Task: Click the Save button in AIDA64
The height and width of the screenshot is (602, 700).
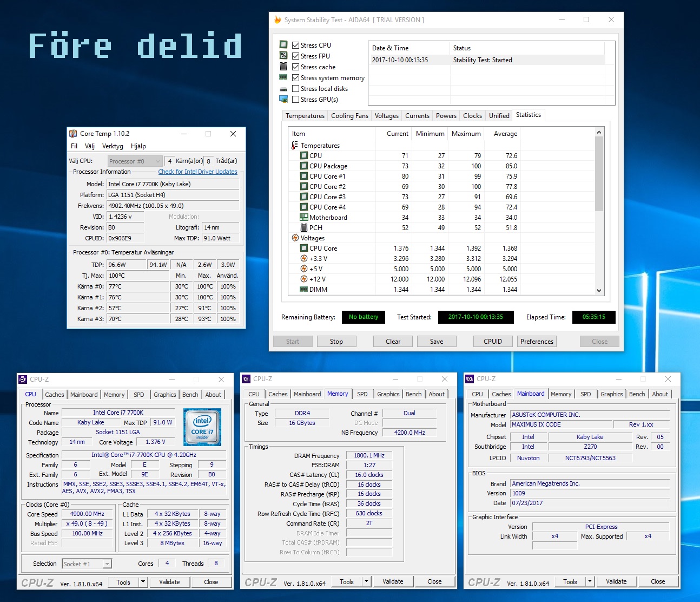Action: (437, 342)
